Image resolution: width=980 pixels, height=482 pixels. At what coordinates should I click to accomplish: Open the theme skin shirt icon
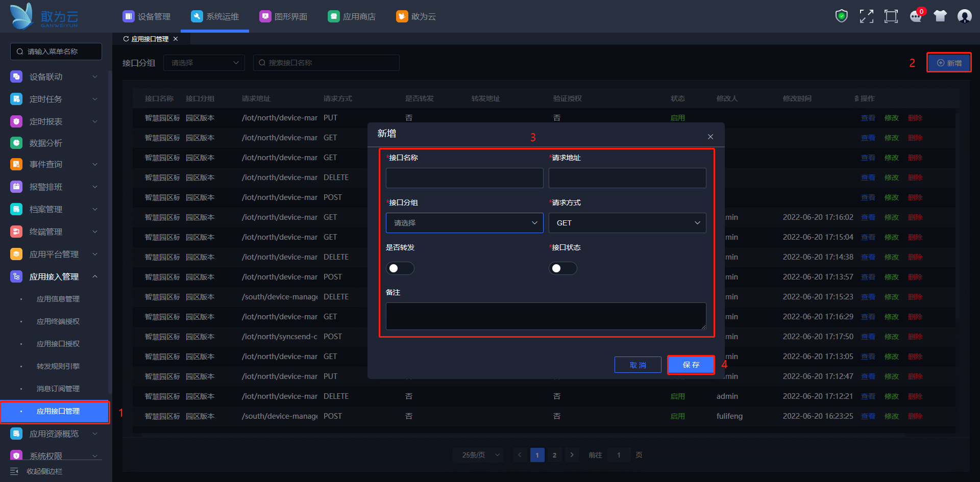tap(940, 16)
